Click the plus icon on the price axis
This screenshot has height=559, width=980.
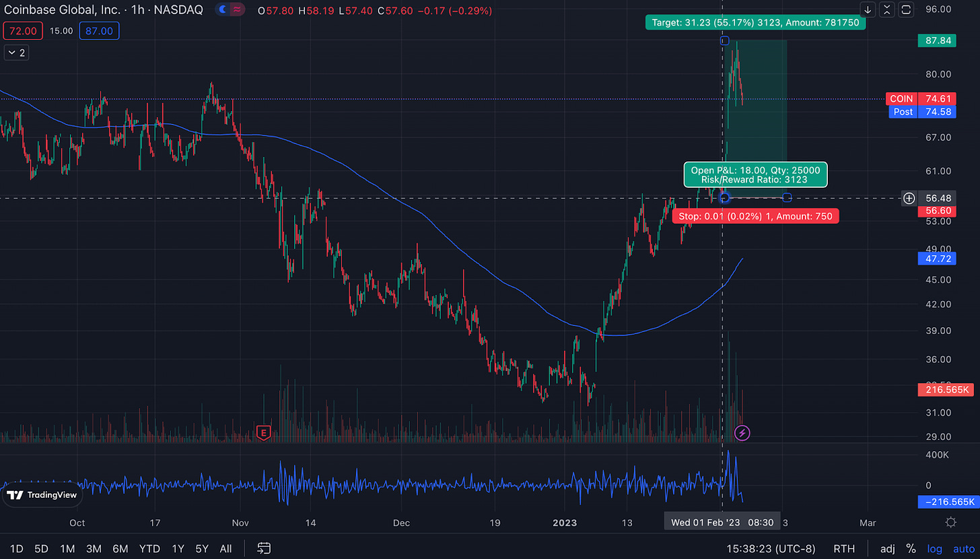909,198
